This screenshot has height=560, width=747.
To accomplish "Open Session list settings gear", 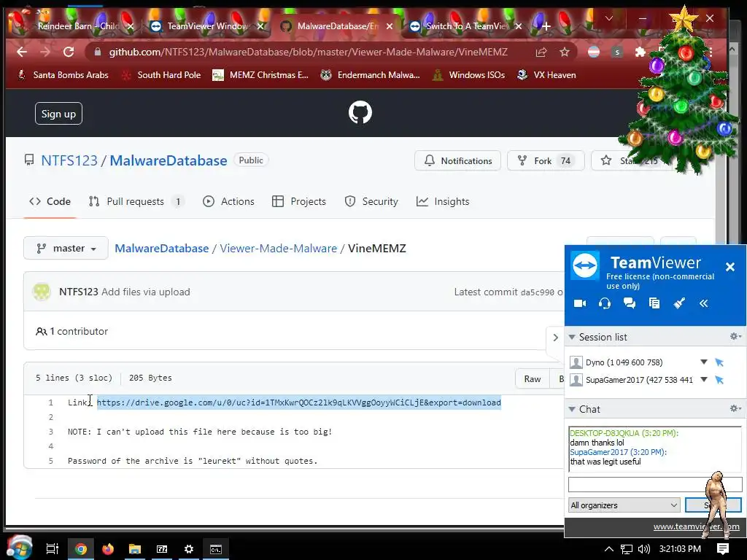I will [735, 337].
